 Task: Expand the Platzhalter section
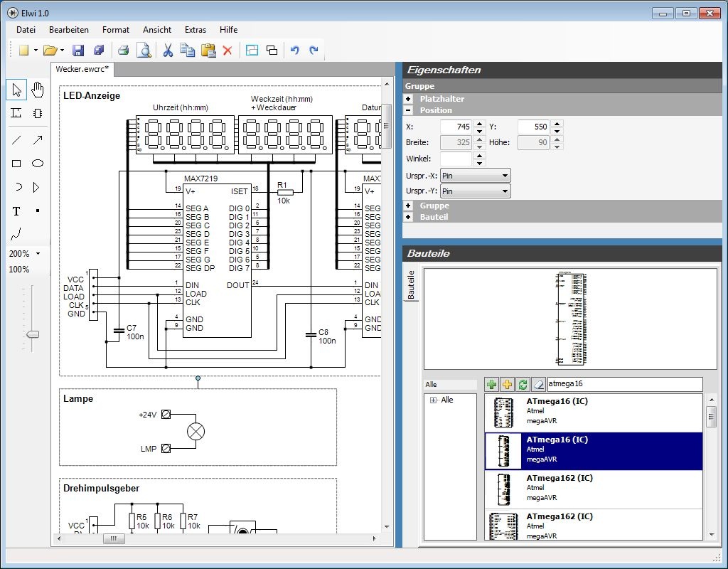408,100
